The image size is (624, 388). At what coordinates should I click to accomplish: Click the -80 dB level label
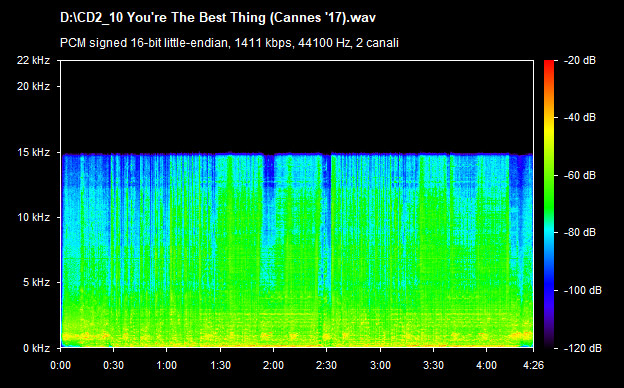click(x=580, y=232)
